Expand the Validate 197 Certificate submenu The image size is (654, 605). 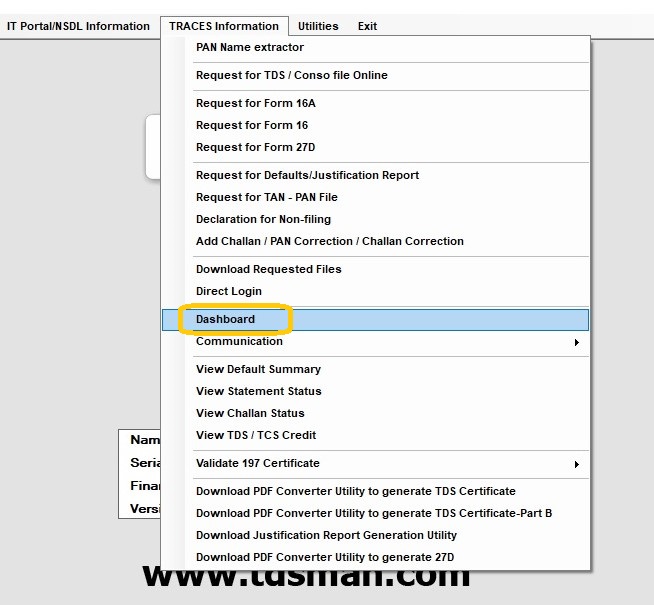click(x=576, y=464)
